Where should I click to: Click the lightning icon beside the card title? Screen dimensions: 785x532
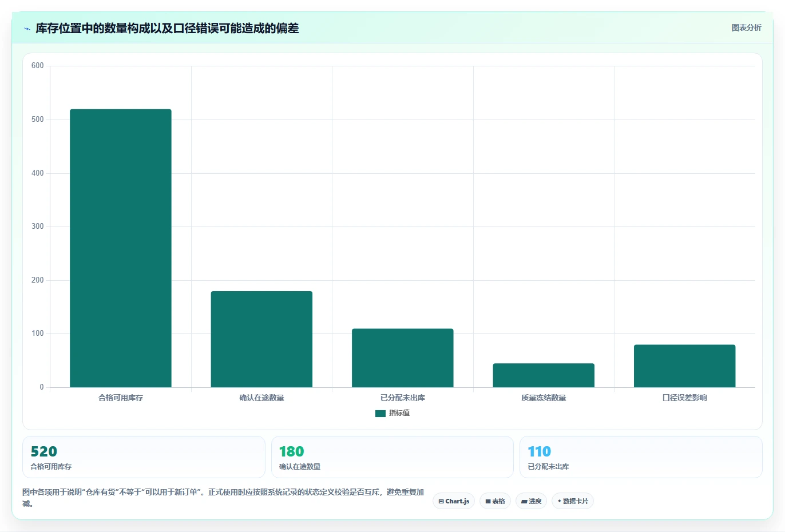(x=27, y=29)
